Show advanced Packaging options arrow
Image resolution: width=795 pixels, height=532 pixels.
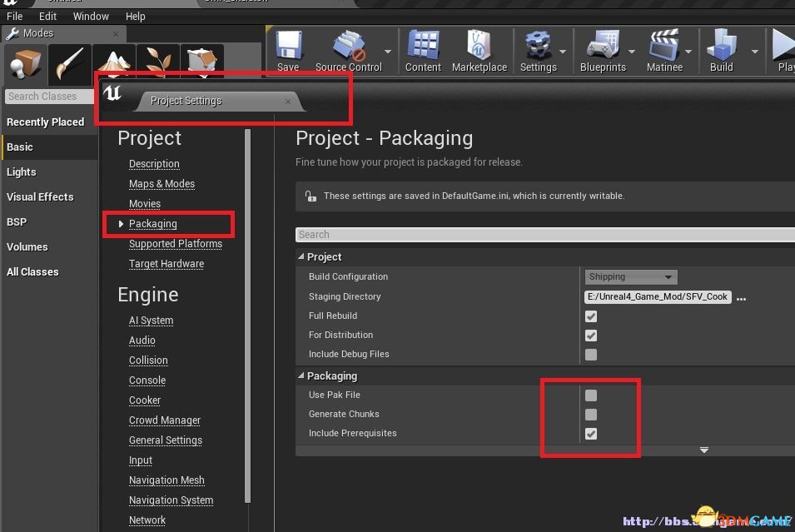pyautogui.click(x=703, y=450)
